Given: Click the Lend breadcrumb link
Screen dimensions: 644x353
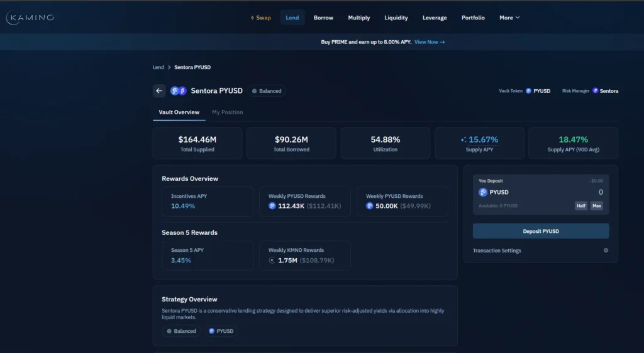Looking at the screenshot, I should (158, 67).
